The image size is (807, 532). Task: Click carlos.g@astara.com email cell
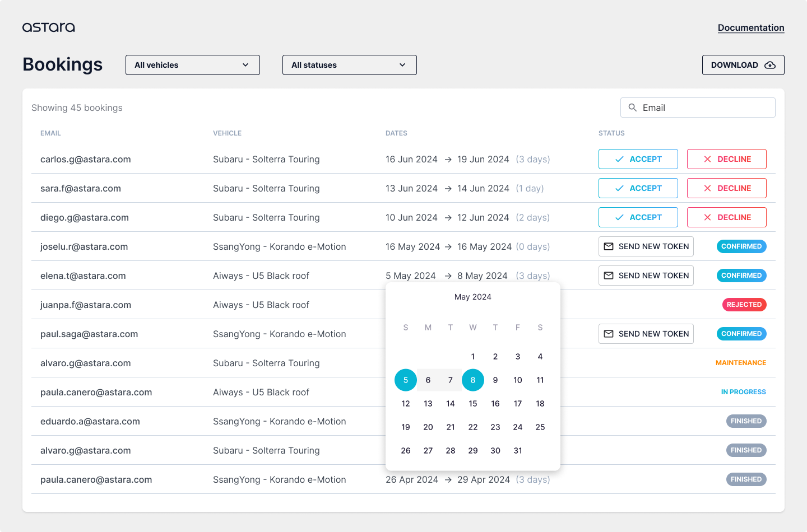coord(86,159)
